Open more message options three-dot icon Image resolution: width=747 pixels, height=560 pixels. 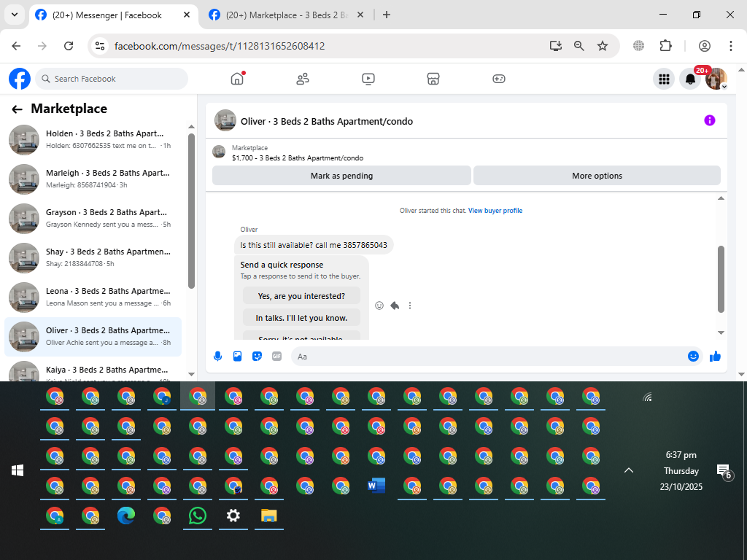pos(410,306)
